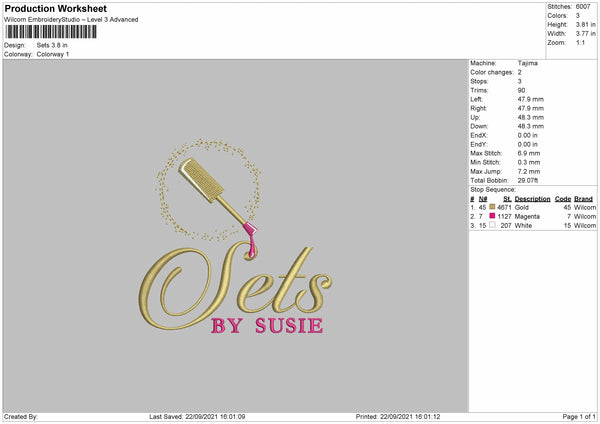Click the stitch count 1127 in Magenta row

504,216
